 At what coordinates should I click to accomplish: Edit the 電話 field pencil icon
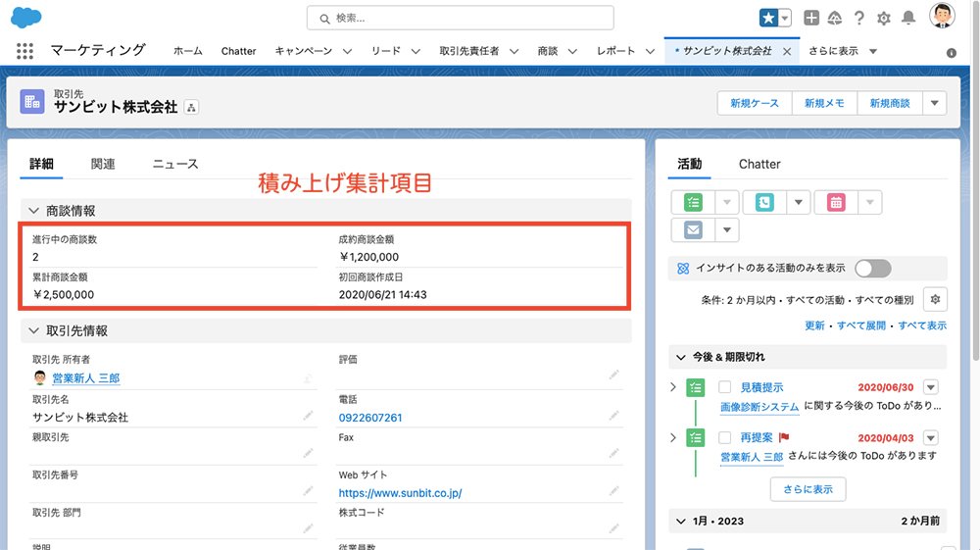point(614,416)
